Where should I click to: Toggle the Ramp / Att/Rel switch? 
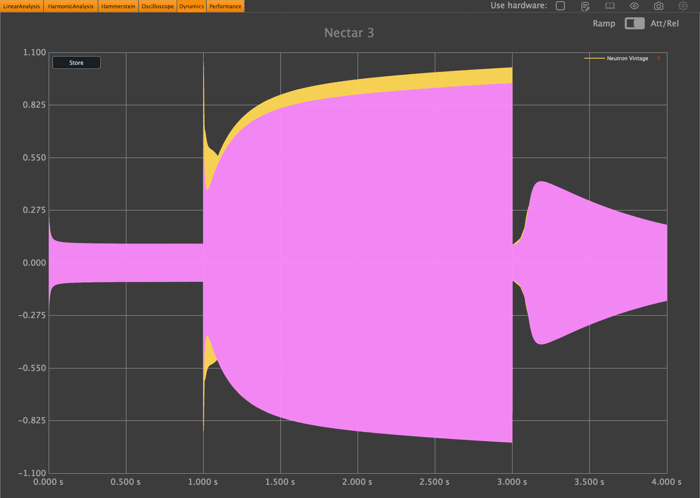pyautogui.click(x=634, y=23)
